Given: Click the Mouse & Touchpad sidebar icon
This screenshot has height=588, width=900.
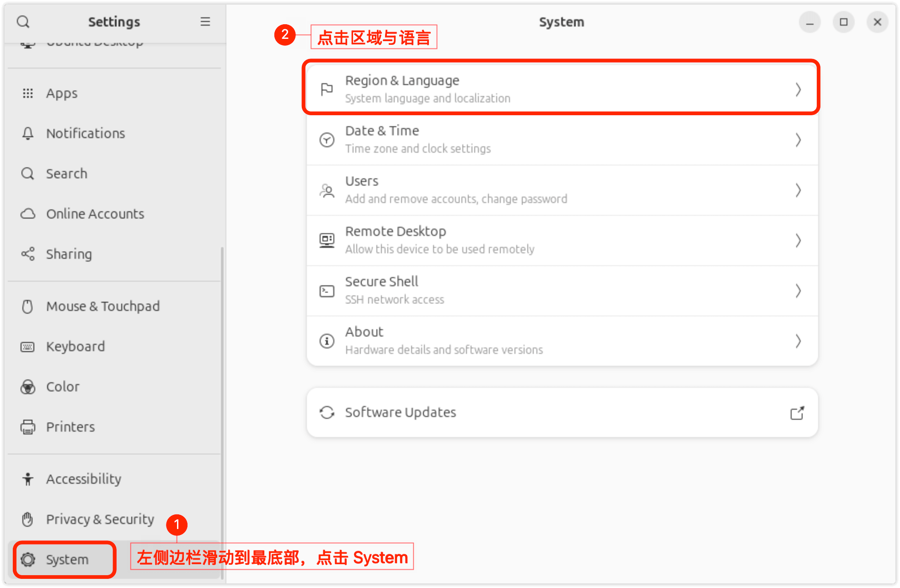Looking at the screenshot, I should pyautogui.click(x=27, y=306).
